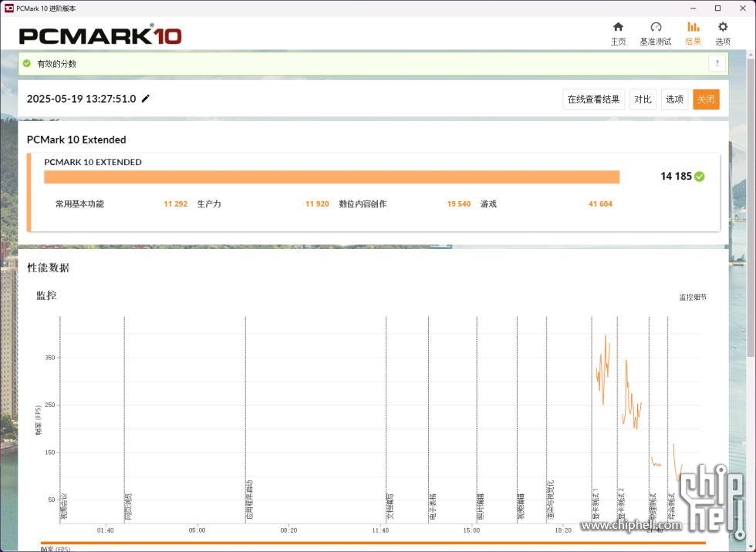756x552 pixels.
Task: Click the 视频会议 timeline marker
Action: point(63,507)
